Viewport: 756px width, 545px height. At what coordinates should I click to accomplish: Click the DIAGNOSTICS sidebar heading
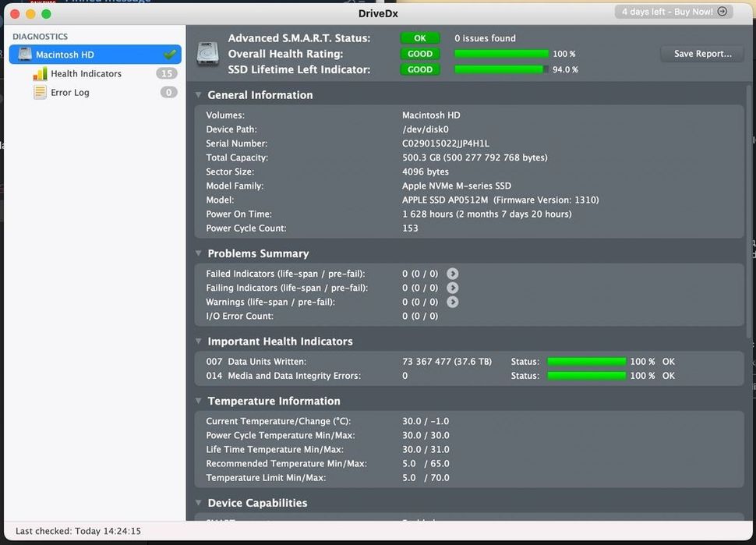click(40, 37)
